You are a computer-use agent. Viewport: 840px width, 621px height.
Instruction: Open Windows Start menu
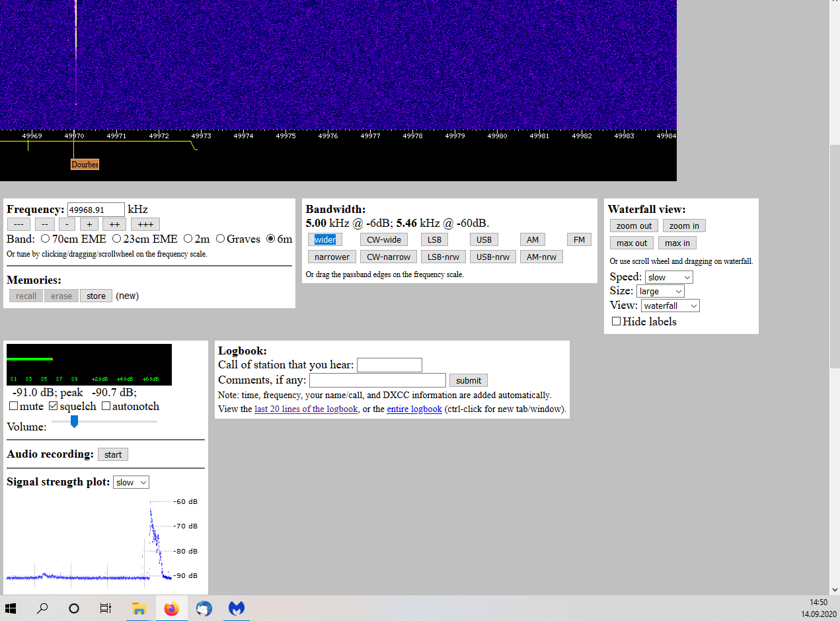[x=11, y=608]
